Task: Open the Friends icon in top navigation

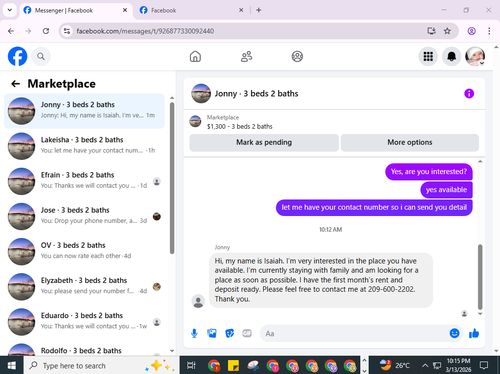Action: pos(246,56)
